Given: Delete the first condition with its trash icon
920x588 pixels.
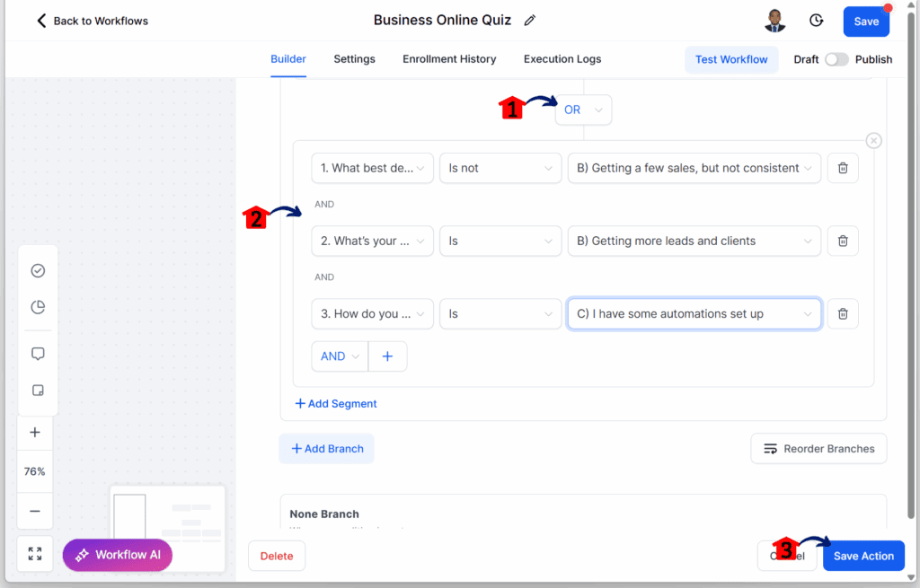Looking at the screenshot, I should tap(843, 168).
